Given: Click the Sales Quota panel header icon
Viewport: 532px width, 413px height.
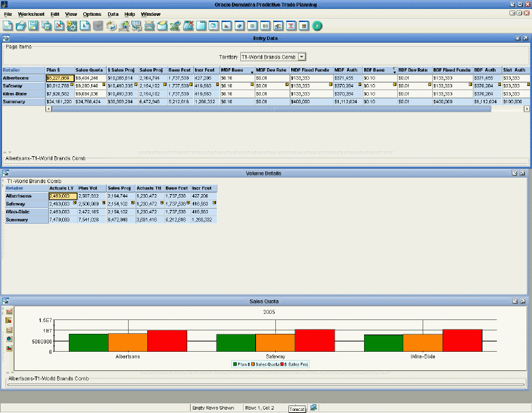Looking at the screenshot, I should [x=6, y=301].
